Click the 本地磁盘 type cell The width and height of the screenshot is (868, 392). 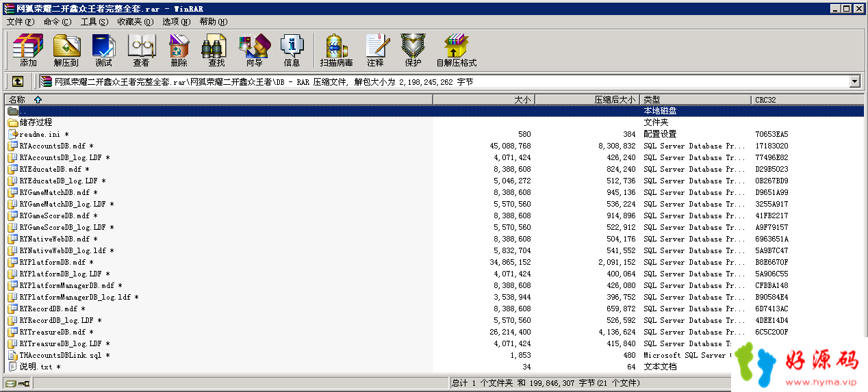point(660,111)
